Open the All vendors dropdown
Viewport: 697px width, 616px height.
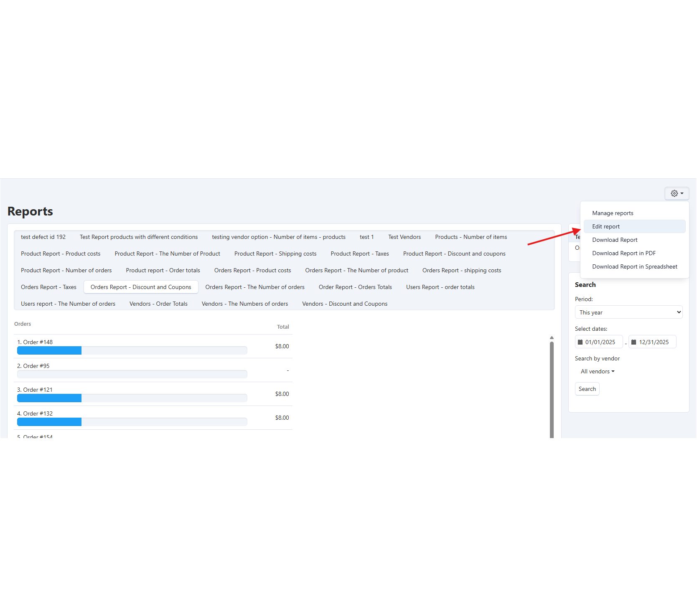click(x=597, y=371)
